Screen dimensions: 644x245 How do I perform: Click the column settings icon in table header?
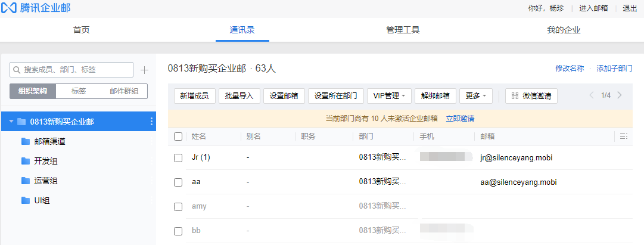point(624,137)
